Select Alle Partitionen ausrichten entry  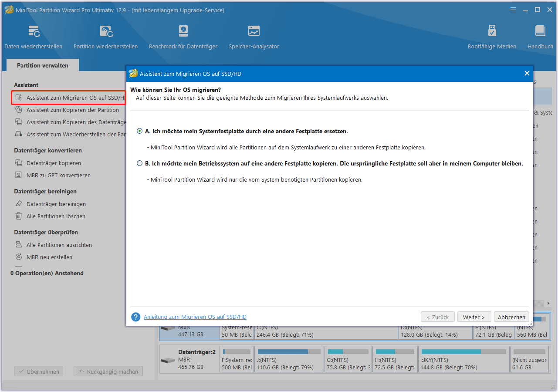59,245
